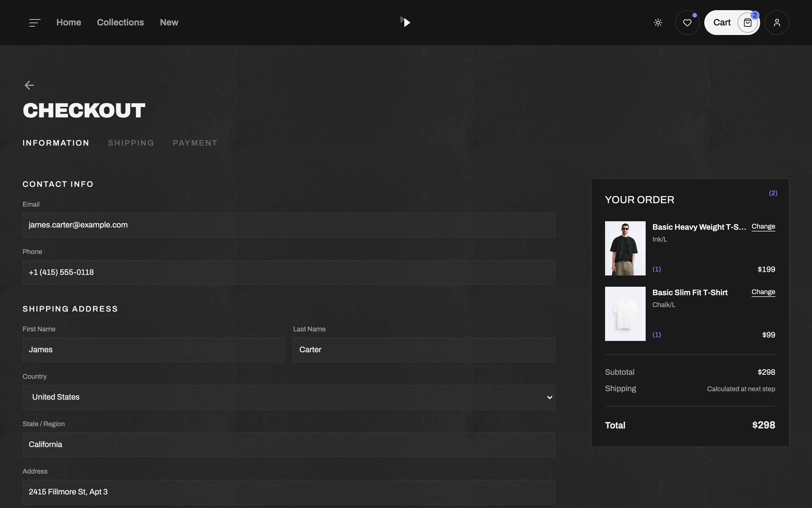Open the Country dropdown

(288, 397)
